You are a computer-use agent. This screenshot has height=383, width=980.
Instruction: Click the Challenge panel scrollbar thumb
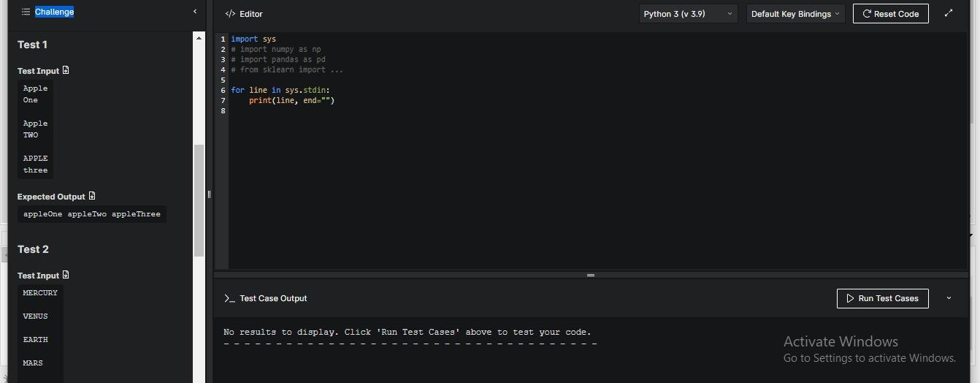[x=199, y=200]
